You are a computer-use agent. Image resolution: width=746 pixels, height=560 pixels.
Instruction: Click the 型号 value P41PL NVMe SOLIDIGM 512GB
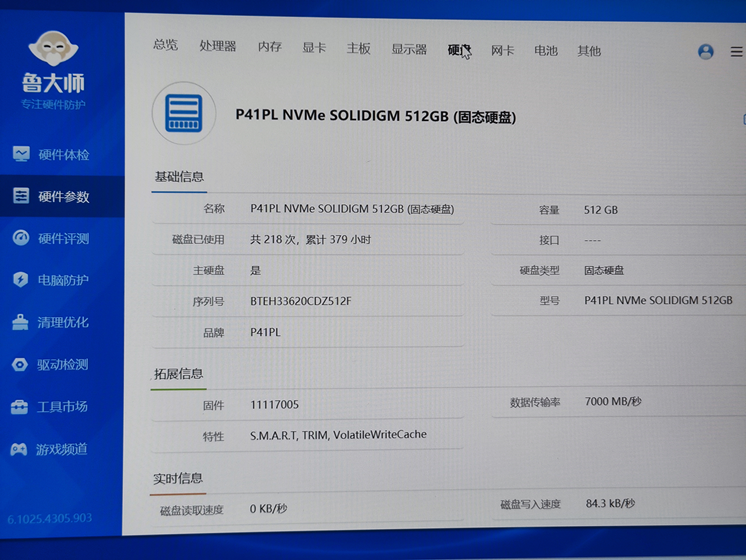click(x=658, y=300)
